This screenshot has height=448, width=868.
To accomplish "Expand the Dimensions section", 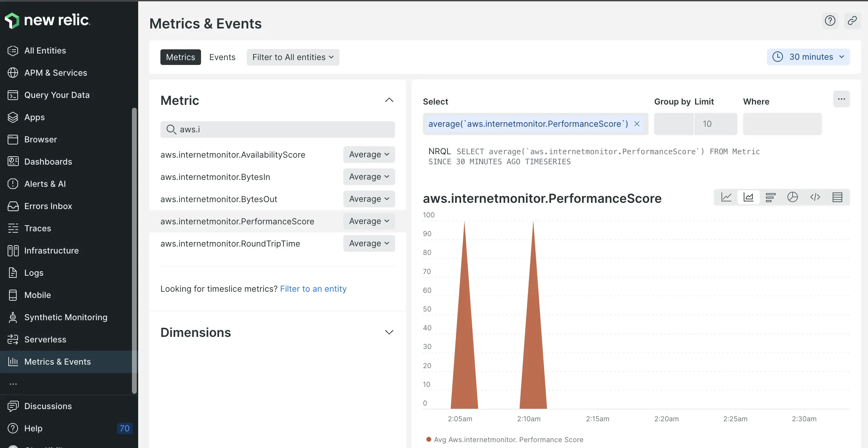I will pos(389,333).
